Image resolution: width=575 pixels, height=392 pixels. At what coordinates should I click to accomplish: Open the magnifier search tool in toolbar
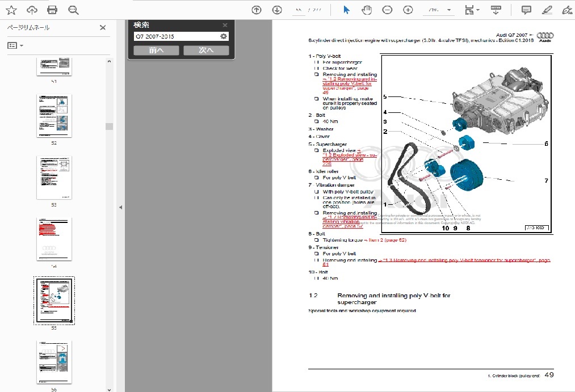pos(73,10)
